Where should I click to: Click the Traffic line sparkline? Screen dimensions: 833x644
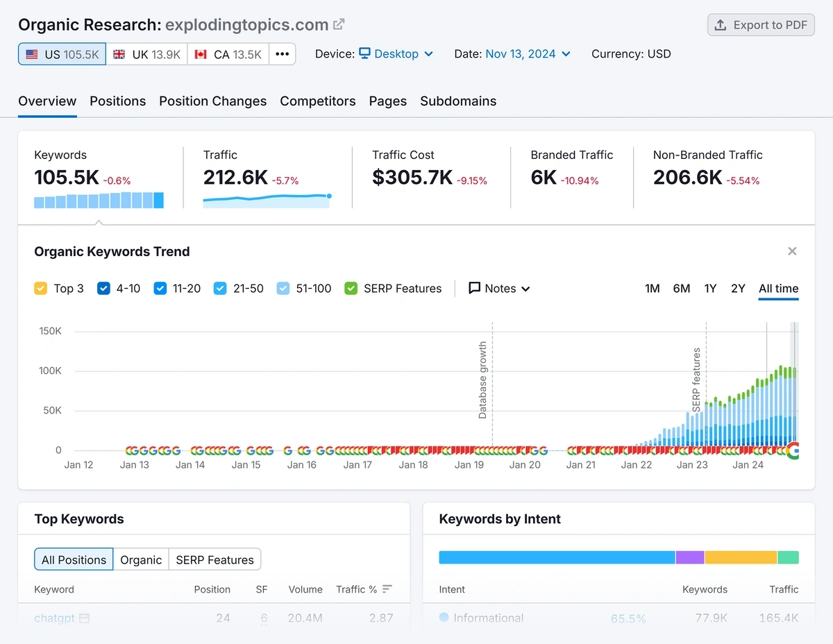(267, 201)
